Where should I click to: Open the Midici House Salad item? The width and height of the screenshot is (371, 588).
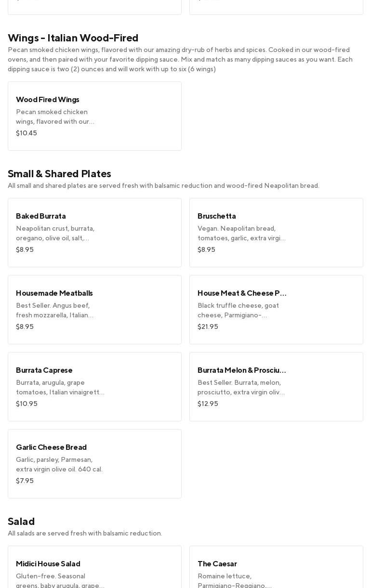click(94, 568)
